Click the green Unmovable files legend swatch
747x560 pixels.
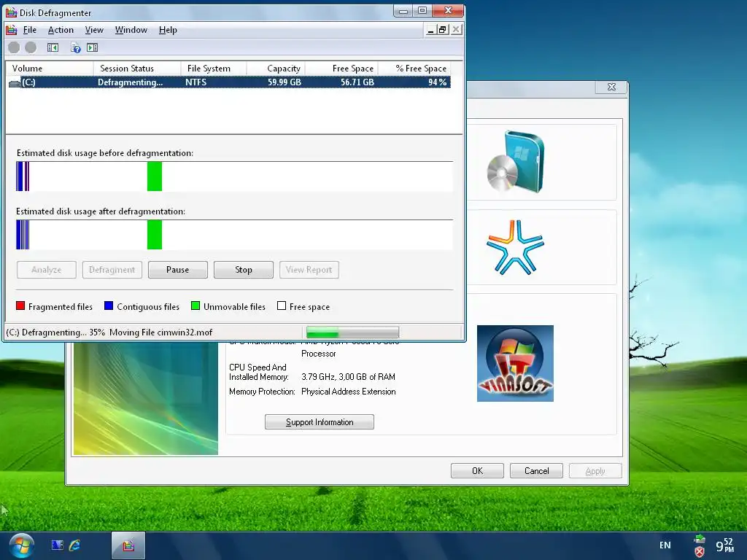196,306
